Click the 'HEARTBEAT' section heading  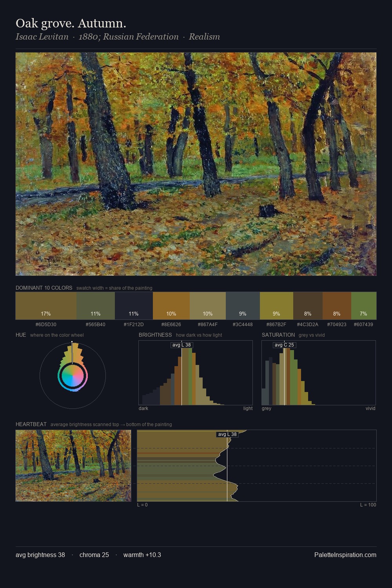click(x=31, y=424)
